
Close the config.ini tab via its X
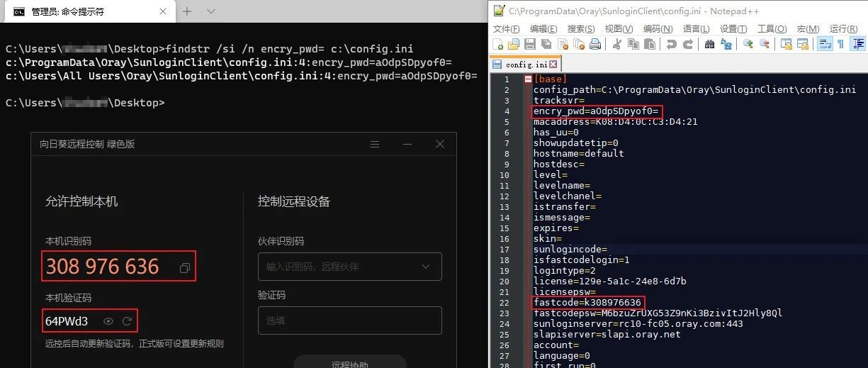(553, 64)
